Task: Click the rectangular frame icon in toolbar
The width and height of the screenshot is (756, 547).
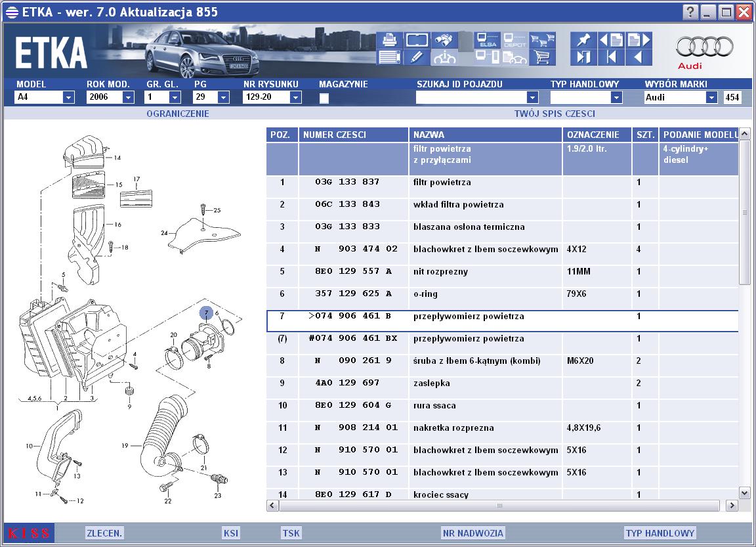Action: (417, 40)
